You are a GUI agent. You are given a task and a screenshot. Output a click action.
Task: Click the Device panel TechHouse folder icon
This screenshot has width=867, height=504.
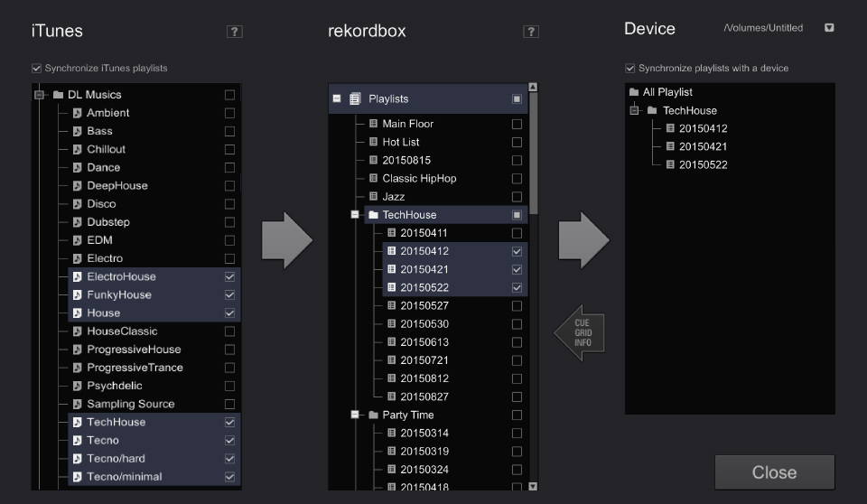652,110
